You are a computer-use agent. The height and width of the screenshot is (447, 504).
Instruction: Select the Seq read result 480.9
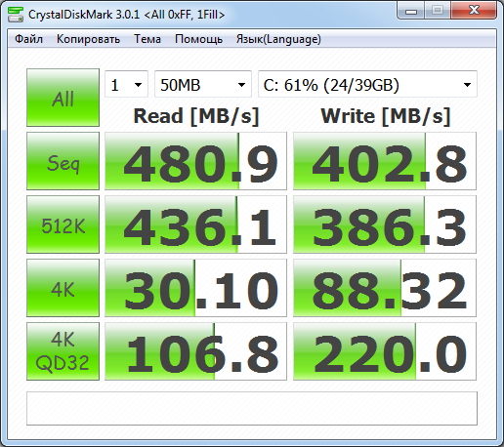[x=195, y=161]
